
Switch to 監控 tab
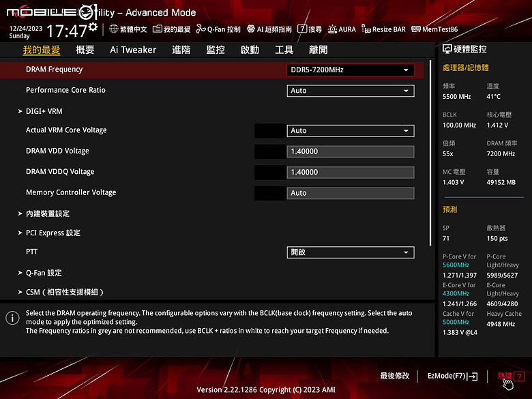coord(216,50)
